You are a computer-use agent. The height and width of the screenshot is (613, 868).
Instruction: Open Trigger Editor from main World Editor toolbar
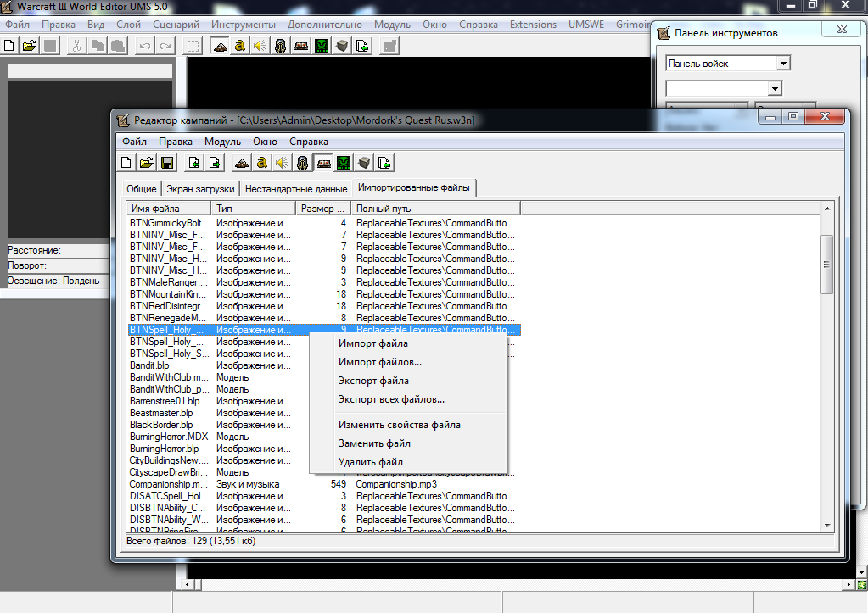click(x=239, y=46)
